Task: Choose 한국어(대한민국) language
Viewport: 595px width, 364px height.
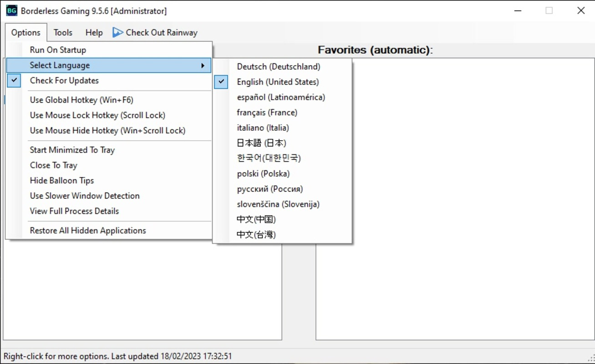Action: tap(282, 158)
